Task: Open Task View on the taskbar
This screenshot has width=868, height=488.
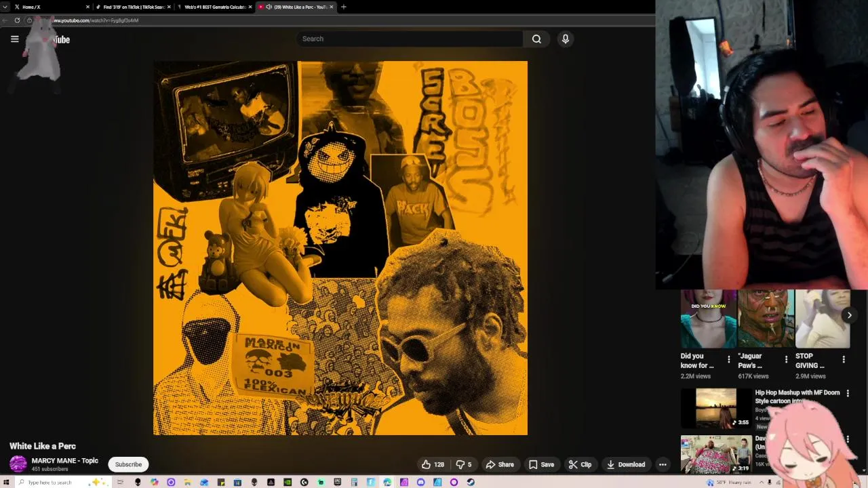Action: (120, 483)
